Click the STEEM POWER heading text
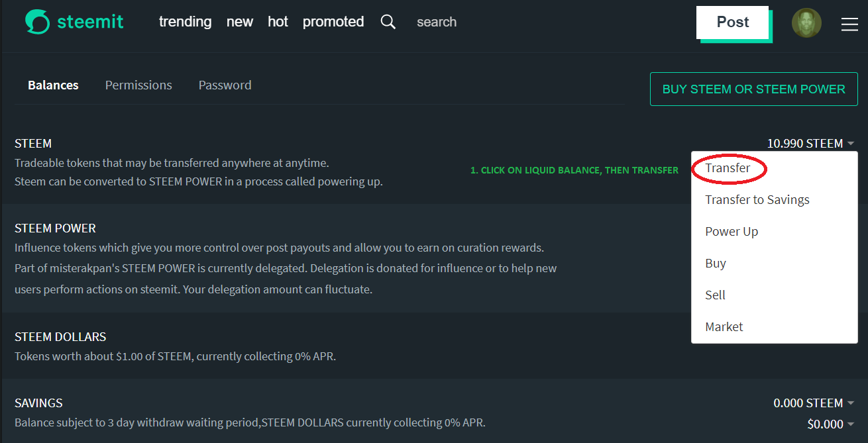The height and width of the screenshot is (443, 868). [55, 228]
